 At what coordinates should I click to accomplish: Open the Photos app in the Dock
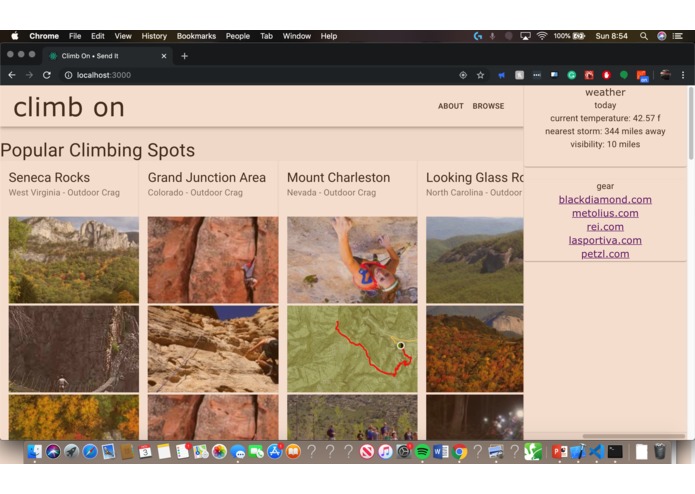point(219,451)
